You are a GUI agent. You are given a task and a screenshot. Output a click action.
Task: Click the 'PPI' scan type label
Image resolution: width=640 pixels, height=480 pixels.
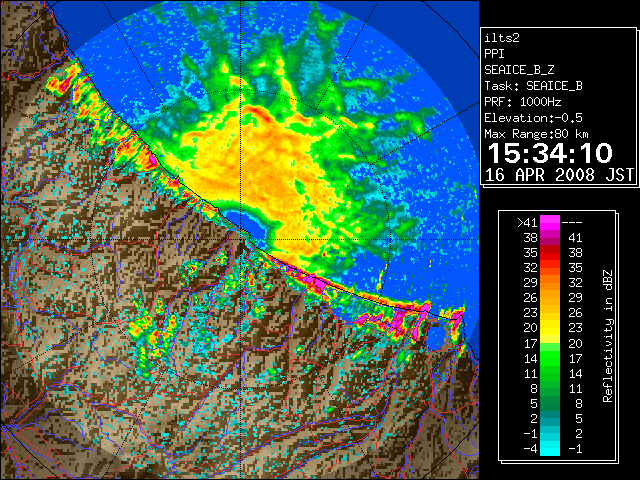point(494,54)
